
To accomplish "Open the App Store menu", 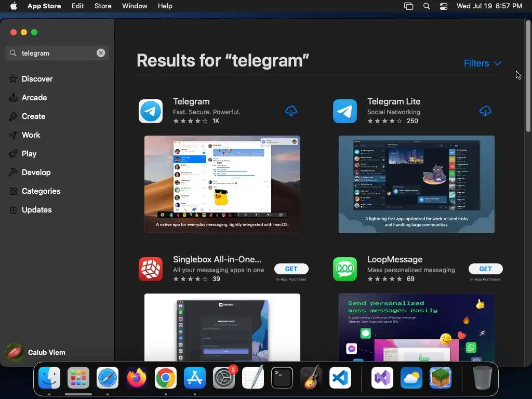I will [44, 6].
